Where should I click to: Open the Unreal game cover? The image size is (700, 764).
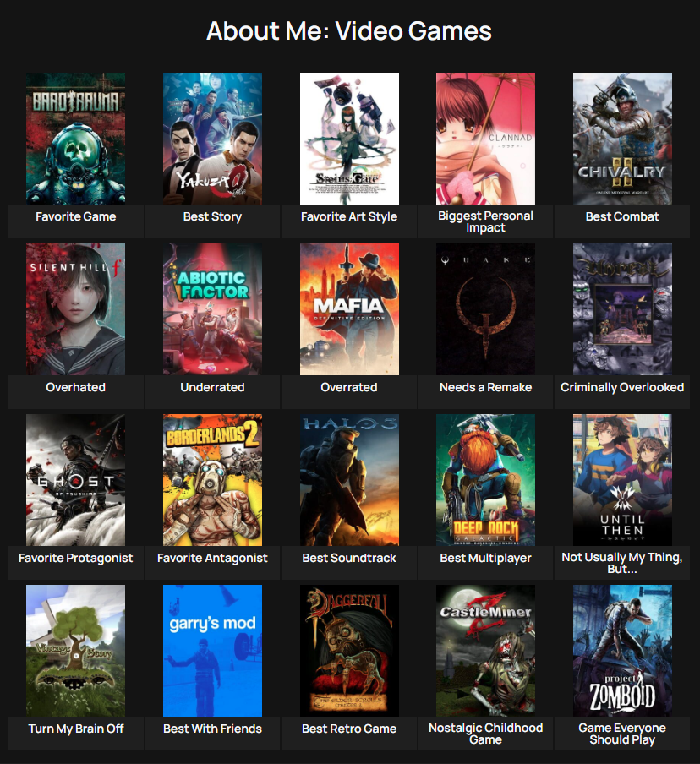tap(622, 309)
